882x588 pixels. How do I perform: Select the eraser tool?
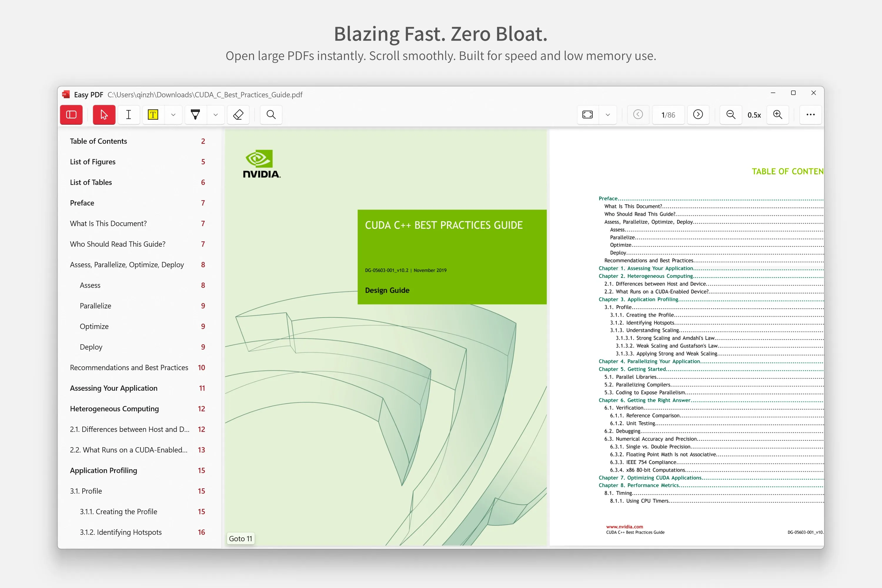pos(238,115)
